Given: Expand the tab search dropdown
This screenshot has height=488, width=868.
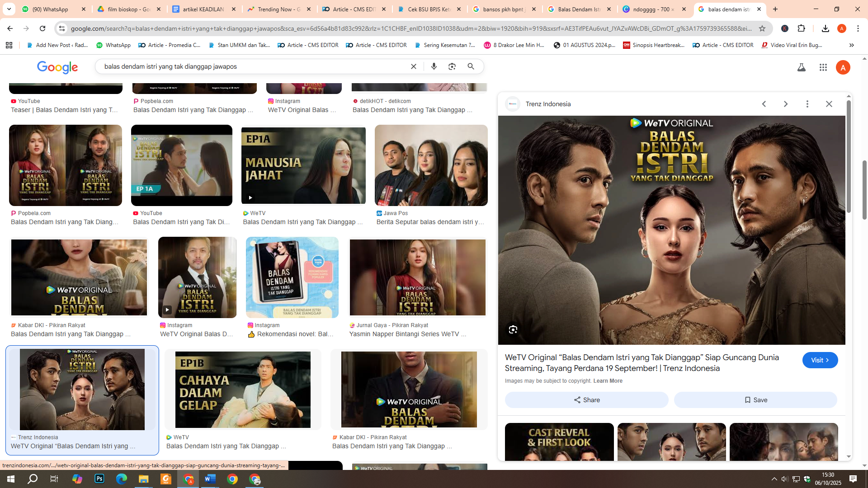Looking at the screenshot, I should (9, 9).
